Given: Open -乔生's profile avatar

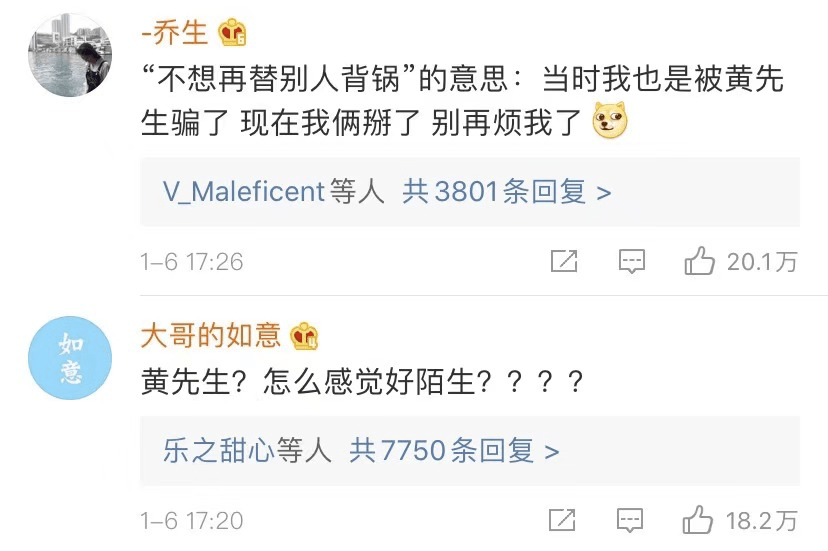Looking at the screenshot, I should click(70, 55).
